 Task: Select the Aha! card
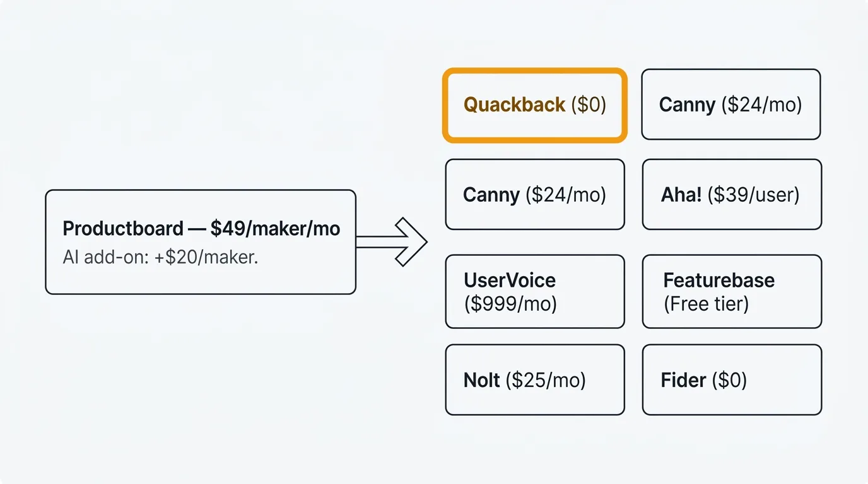click(x=731, y=195)
